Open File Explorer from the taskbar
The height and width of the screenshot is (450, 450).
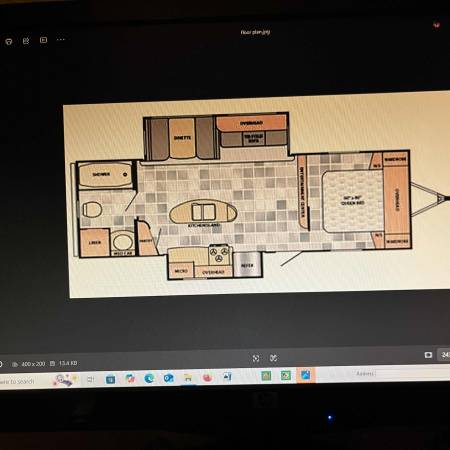pyautogui.click(x=188, y=378)
